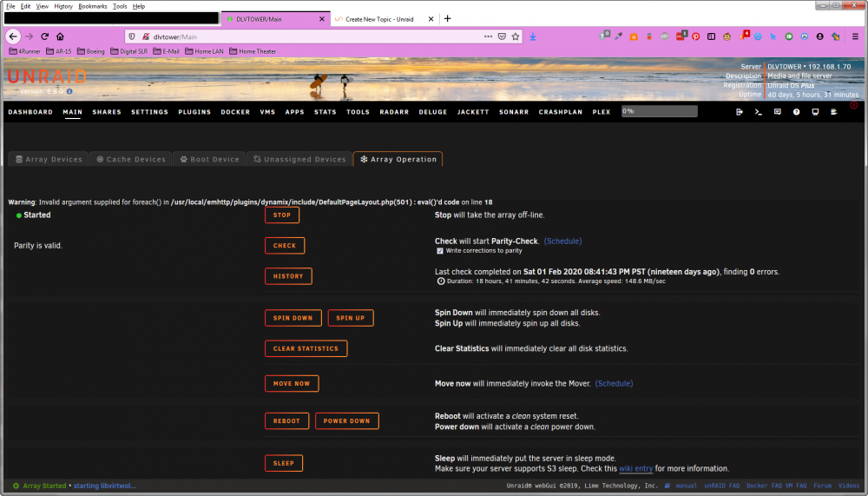Open the feedback icon in Unraid header
The width and height of the screenshot is (868, 496).
777,112
